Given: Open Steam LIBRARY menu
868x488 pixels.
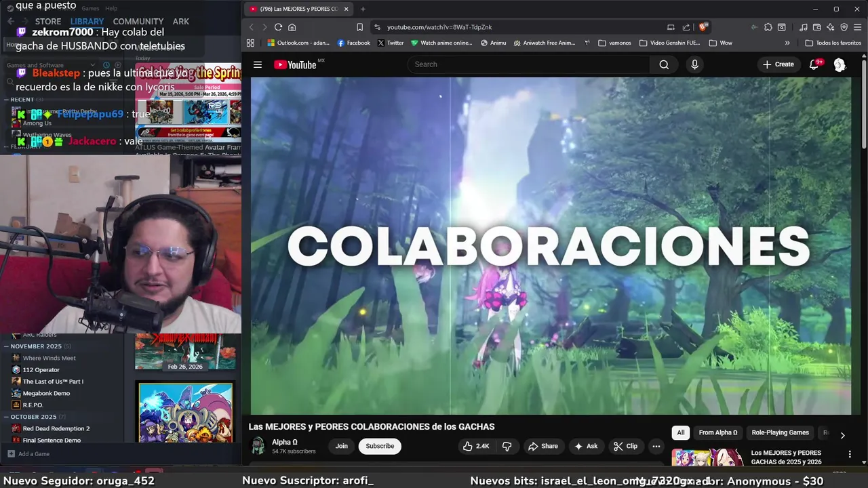Looking at the screenshot, I should pos(87,22).
